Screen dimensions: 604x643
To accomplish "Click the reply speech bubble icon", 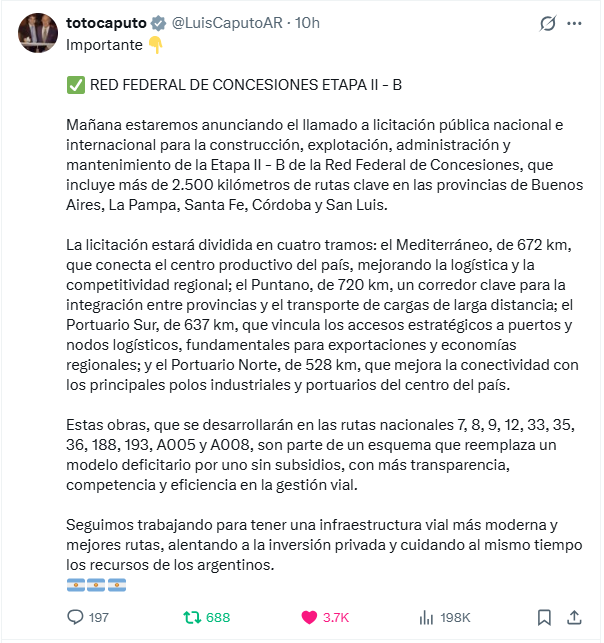I will [x=75, y=617].
